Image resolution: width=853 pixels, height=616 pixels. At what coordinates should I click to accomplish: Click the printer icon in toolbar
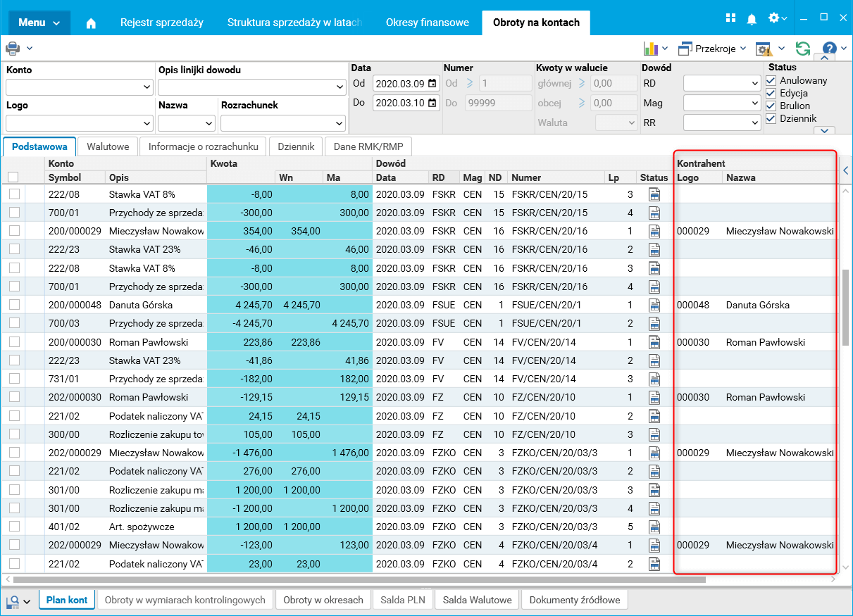pyautogui.click(x=13, y=49)
